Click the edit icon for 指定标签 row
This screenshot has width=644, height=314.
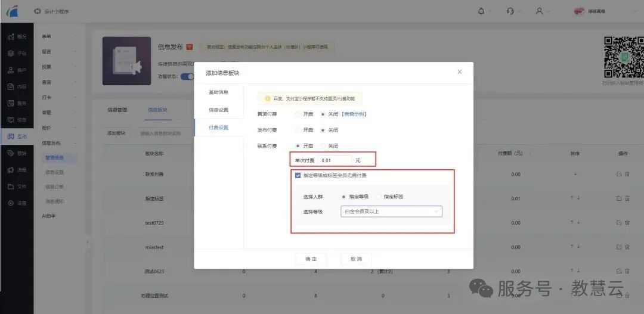point(619,198)
